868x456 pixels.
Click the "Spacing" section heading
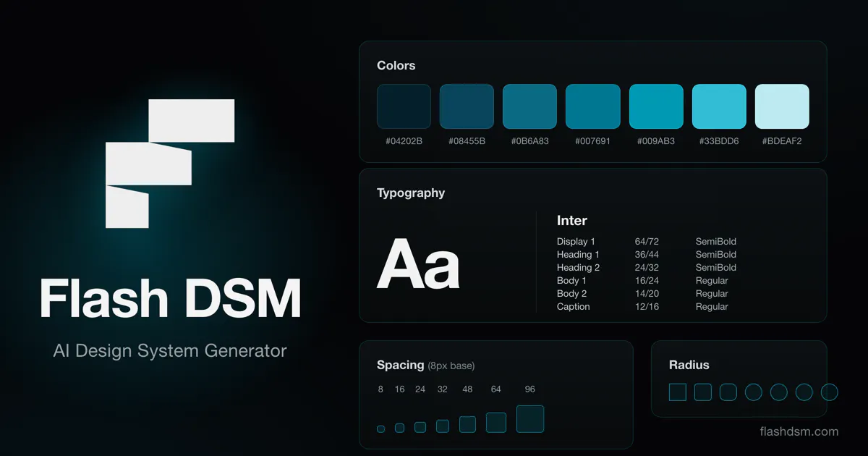pyautogui.click(x=400, y=365)
